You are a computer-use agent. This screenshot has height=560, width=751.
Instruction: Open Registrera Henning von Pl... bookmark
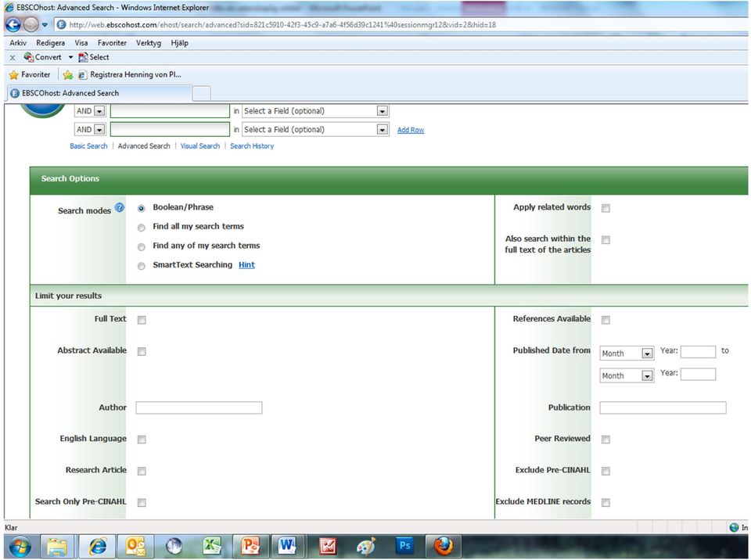(x=130, y=74)
